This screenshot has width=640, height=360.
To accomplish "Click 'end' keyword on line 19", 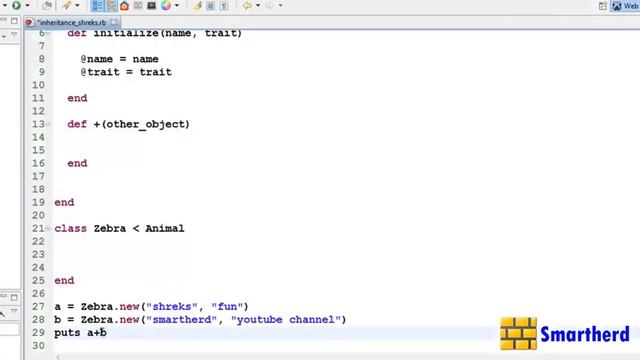I will 64,203.
